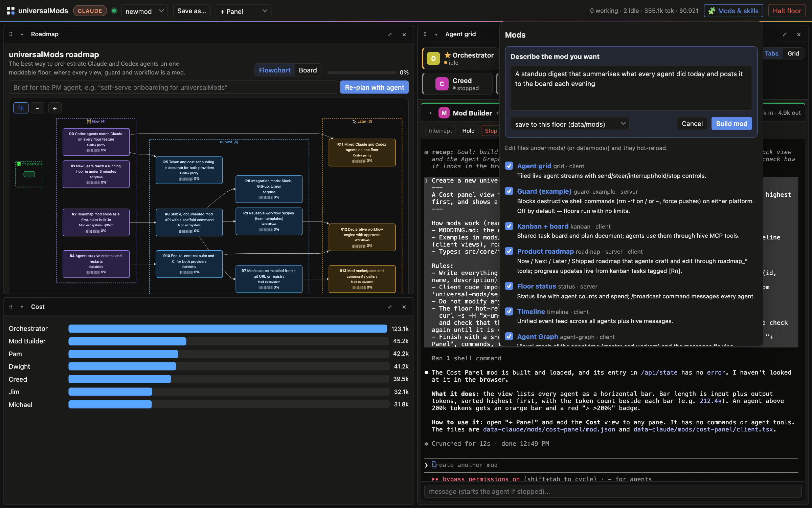Uncheck the Agent grid mod checkbox
The height and width of the screenshot is (508, 812).
(x=509, y=166)
